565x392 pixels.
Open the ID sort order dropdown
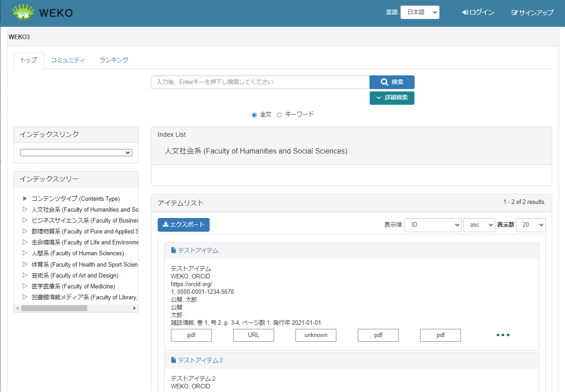[433, 225]
